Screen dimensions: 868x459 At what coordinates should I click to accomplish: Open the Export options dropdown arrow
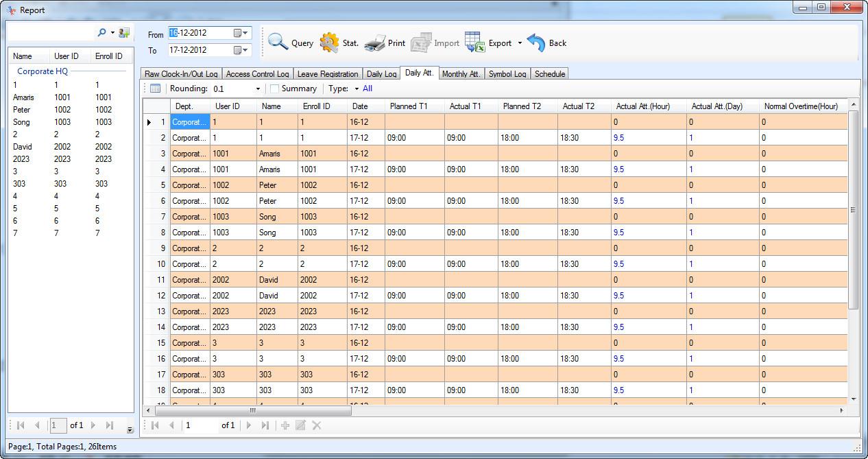(x=520, y=43)
